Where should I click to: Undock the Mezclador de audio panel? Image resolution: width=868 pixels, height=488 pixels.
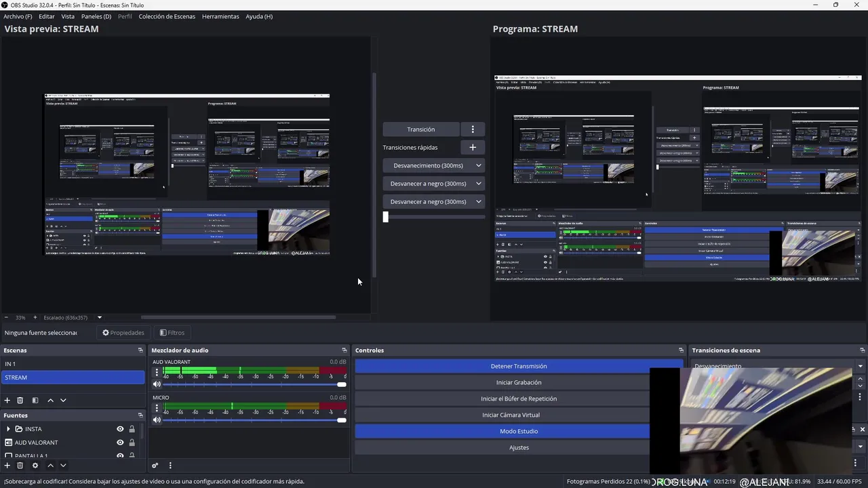pyautogui.click(x=344, y=350)
